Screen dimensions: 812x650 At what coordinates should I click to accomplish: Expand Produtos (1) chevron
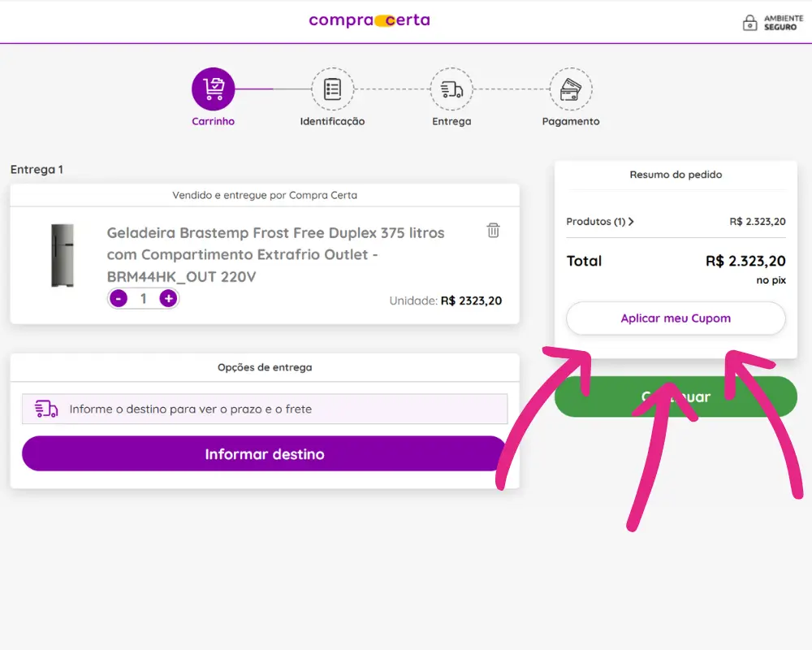pos(631,222)
